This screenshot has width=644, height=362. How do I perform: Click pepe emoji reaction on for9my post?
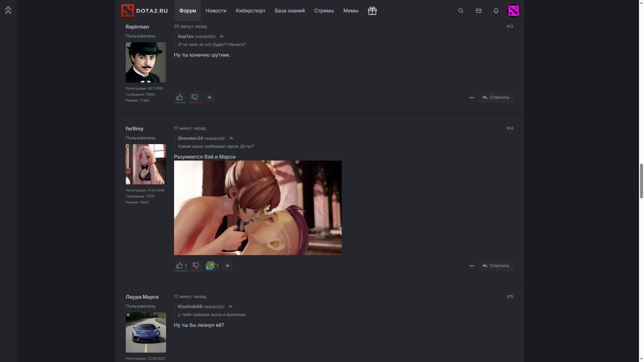210,266
